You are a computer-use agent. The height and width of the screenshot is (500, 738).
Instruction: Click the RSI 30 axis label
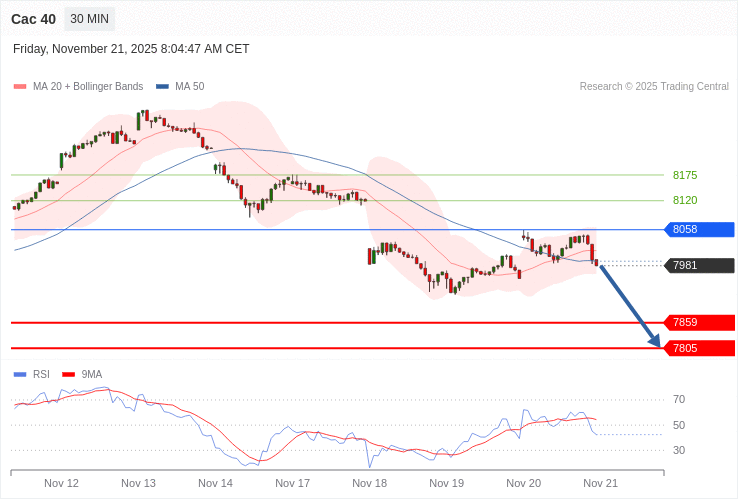(x=679, y=450)
